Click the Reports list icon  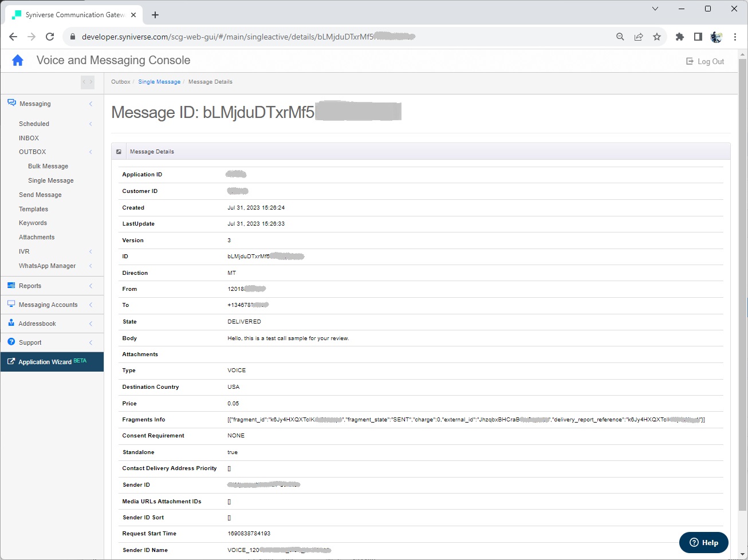pyautogui.click(x=11, y=285)
